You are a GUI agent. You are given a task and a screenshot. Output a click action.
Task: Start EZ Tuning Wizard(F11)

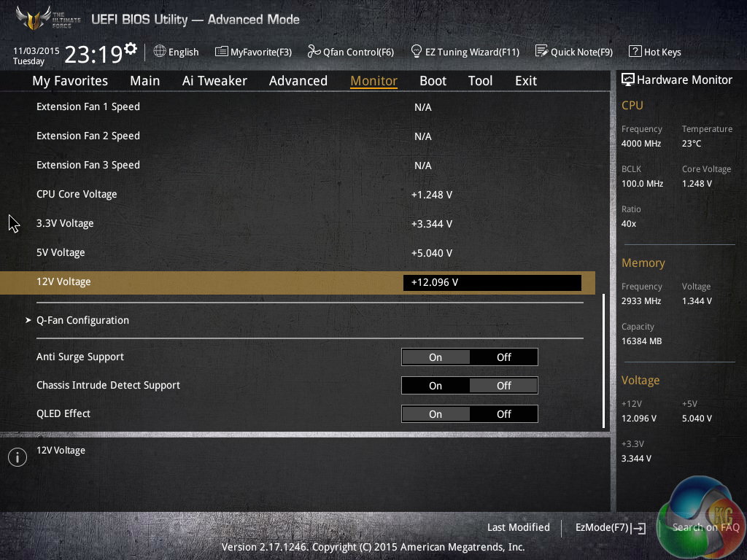(x=472, y=52)
